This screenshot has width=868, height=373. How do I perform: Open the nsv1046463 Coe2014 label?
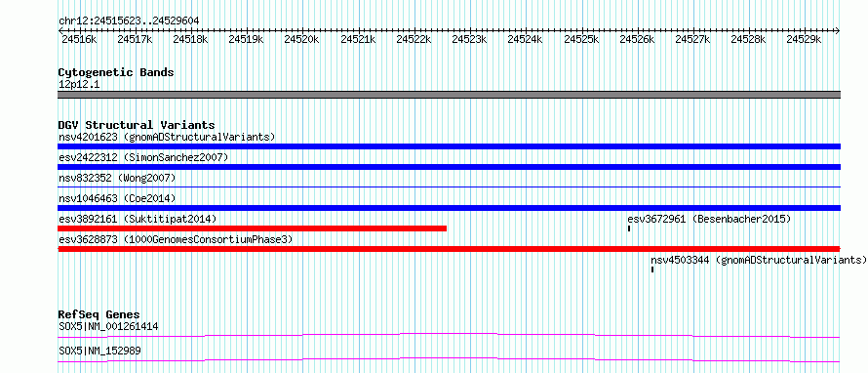[x=117, y=198]
